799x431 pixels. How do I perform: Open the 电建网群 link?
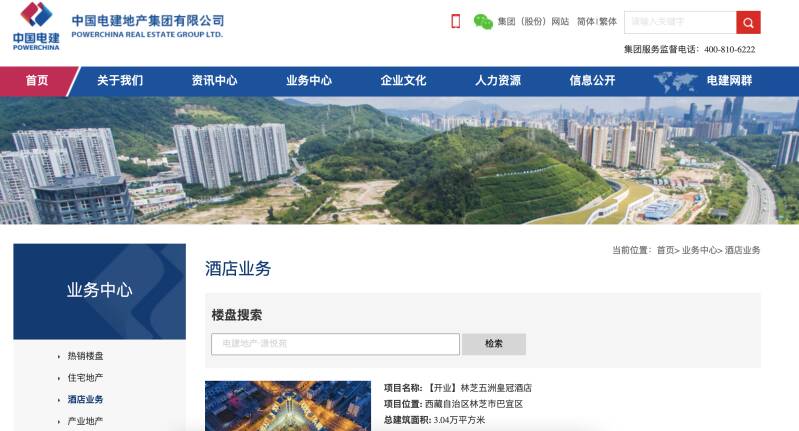pyautogui.click(x=729, y=80)
